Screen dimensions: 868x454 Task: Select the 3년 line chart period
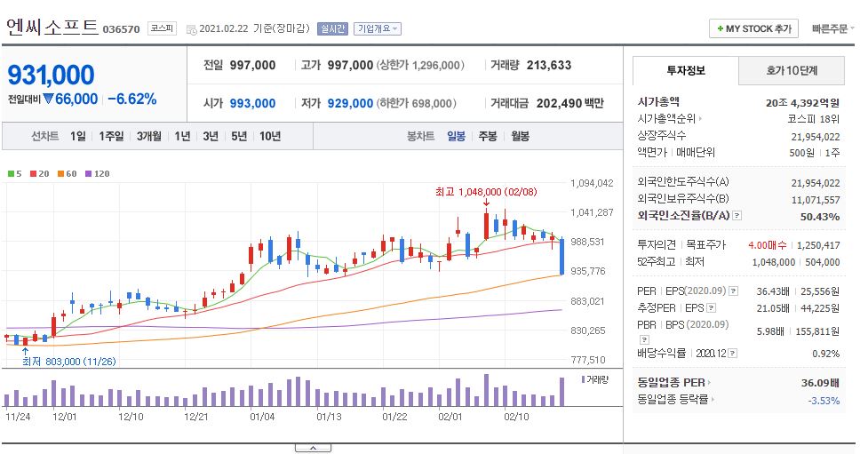211,136
